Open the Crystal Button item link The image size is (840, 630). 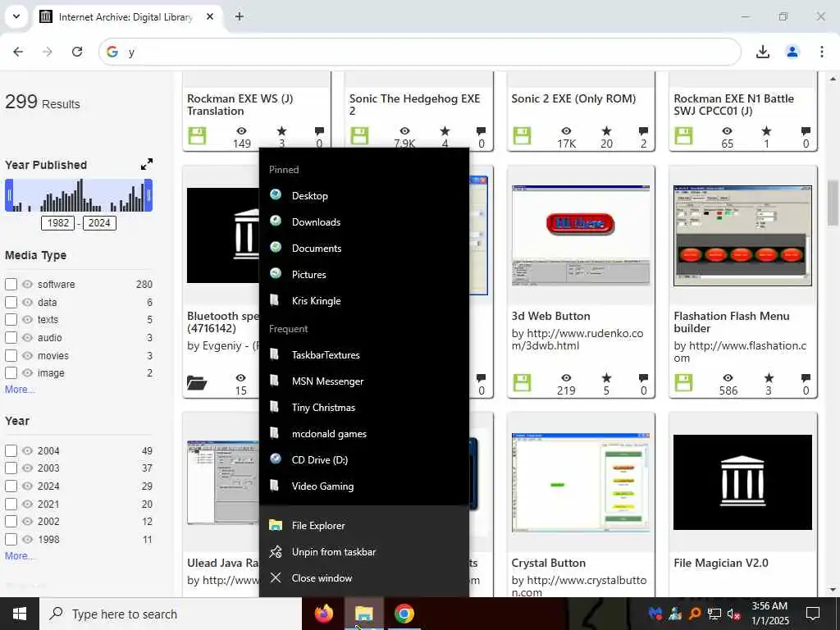548,563
